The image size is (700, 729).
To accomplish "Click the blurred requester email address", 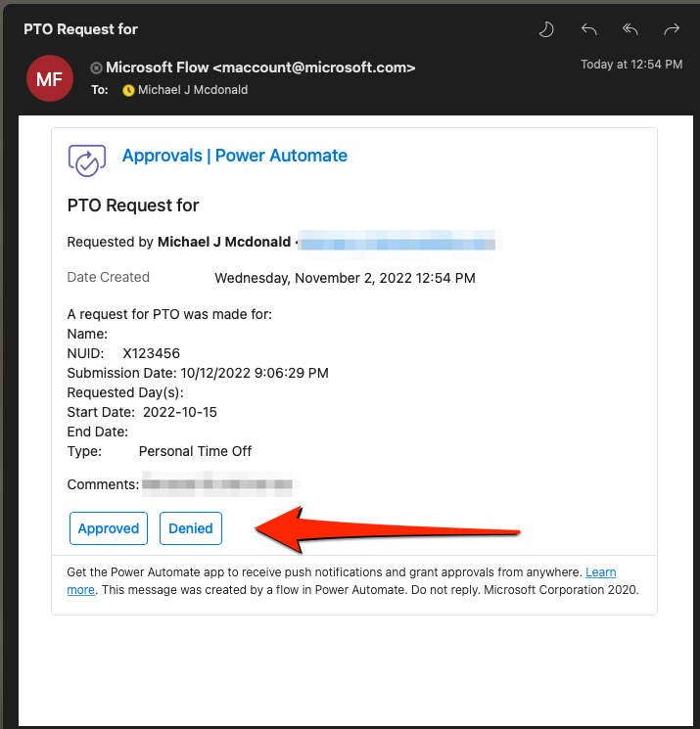I will point(398,242).
